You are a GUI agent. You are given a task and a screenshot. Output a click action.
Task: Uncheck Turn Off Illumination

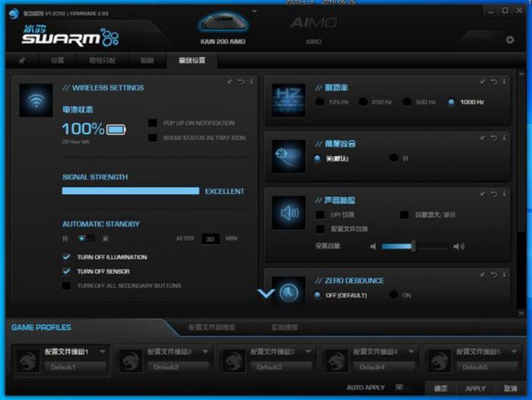click(x=67, y=257)
